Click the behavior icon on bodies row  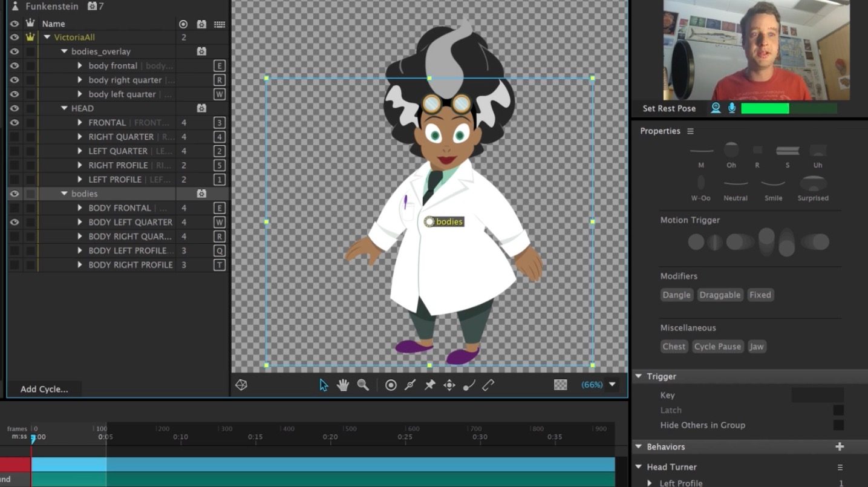201,194
